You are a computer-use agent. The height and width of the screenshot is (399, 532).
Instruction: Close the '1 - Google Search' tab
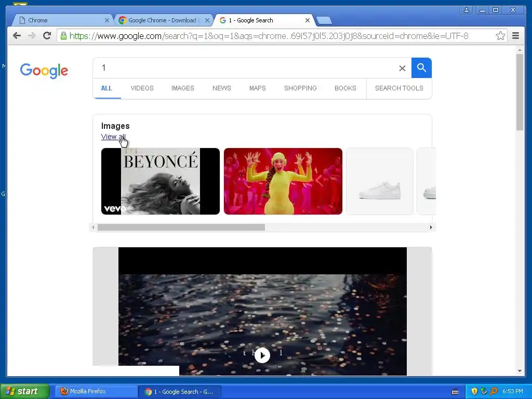click(x=308, y=20)
